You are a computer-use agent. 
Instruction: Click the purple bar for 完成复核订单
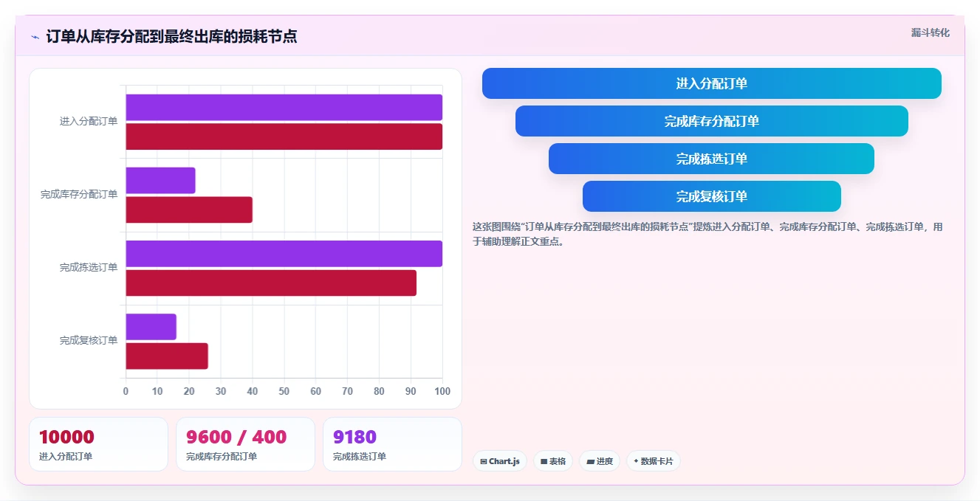coord(151,327)
